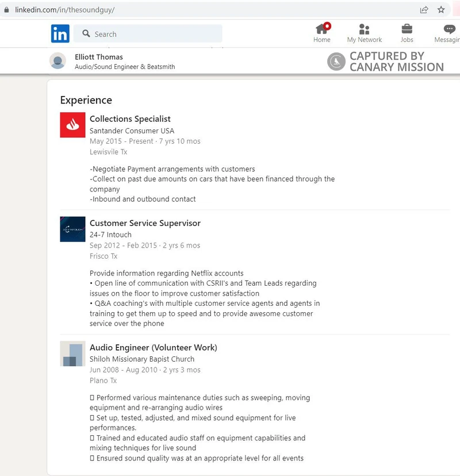
Task: Click Santander Consumer USA company name
Action: [132, 131]
